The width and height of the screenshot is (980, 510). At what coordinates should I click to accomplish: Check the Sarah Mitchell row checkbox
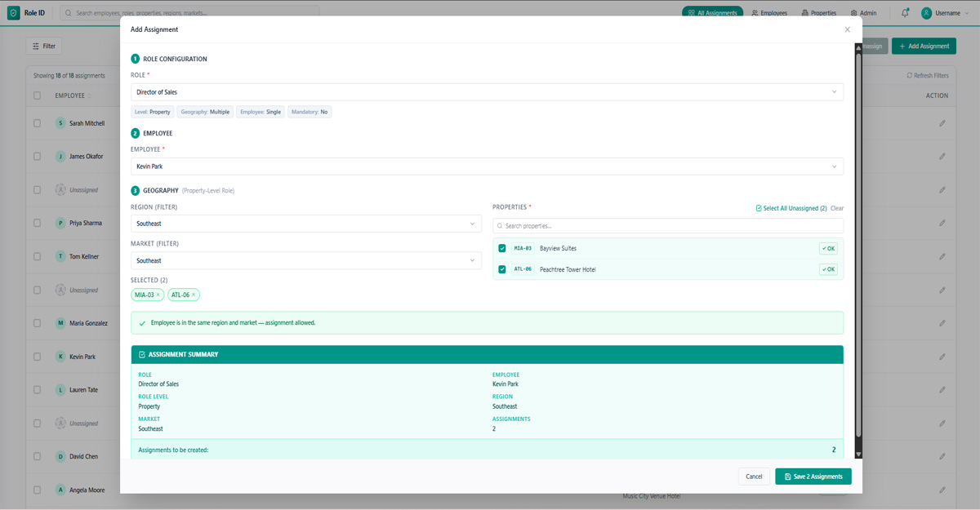tap(37, 123)
